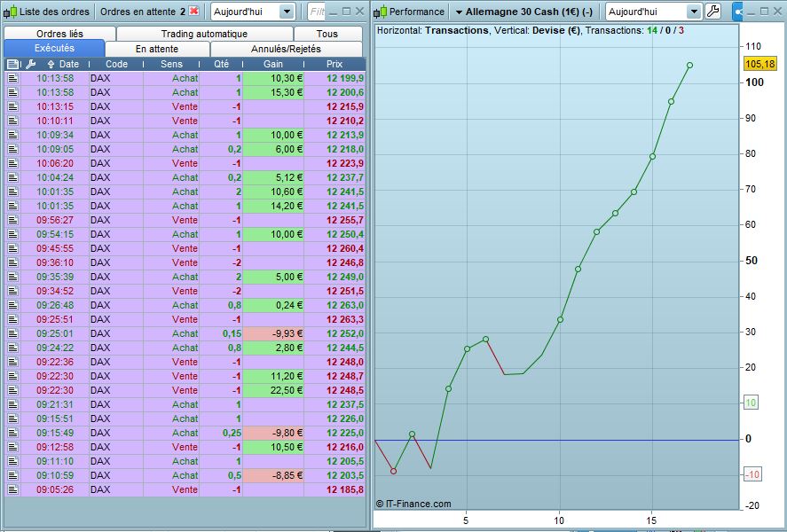Viewport: 787px width, 532px height.
Task: Click the Ordres en attente label
Action: [138, 12]
